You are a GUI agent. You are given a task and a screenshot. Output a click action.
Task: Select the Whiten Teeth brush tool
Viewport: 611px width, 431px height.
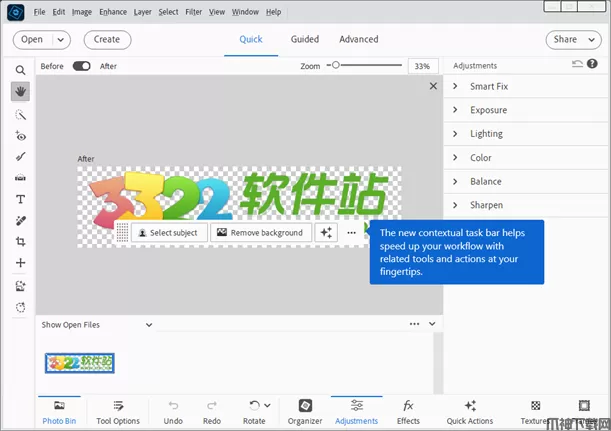point(20,157)
